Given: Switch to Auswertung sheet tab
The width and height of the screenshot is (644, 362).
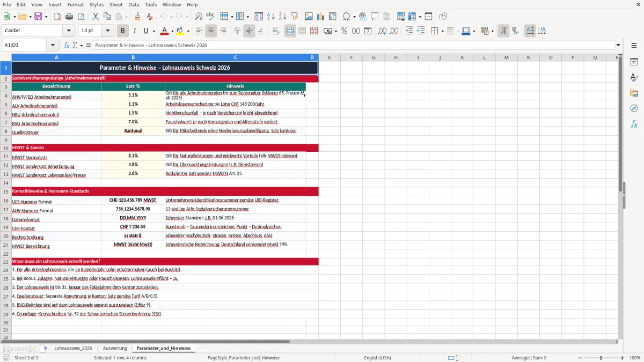Looking at the screenshot, I should pos(115,349).
